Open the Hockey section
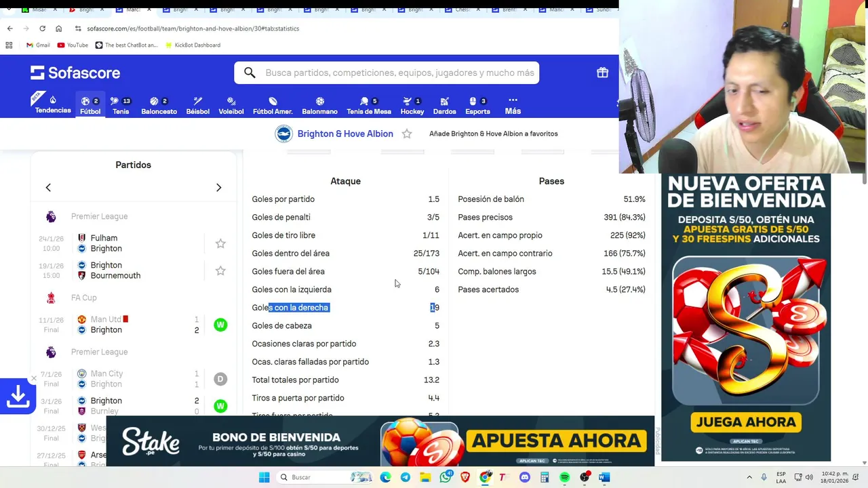 click(x=412, y=105)
